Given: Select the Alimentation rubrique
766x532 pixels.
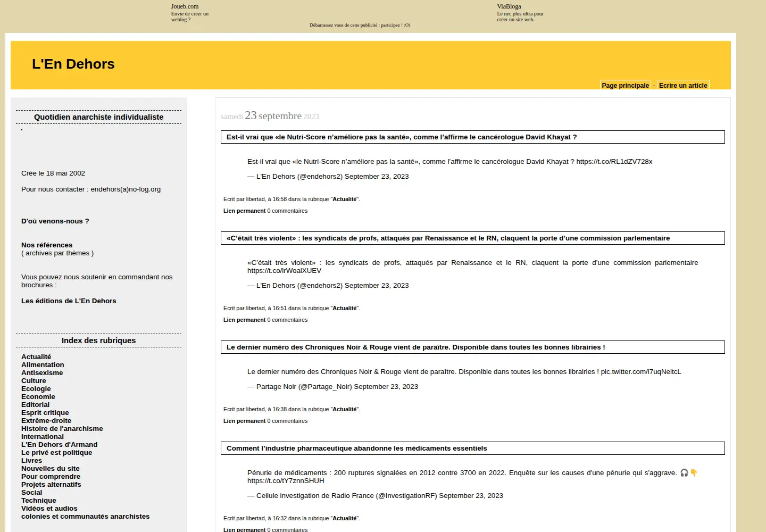Looking at the screenshot, I should tap(43, 365).
